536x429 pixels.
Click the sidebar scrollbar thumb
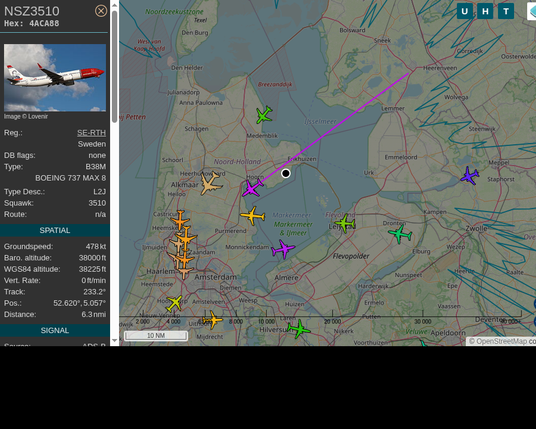point(115,67)
